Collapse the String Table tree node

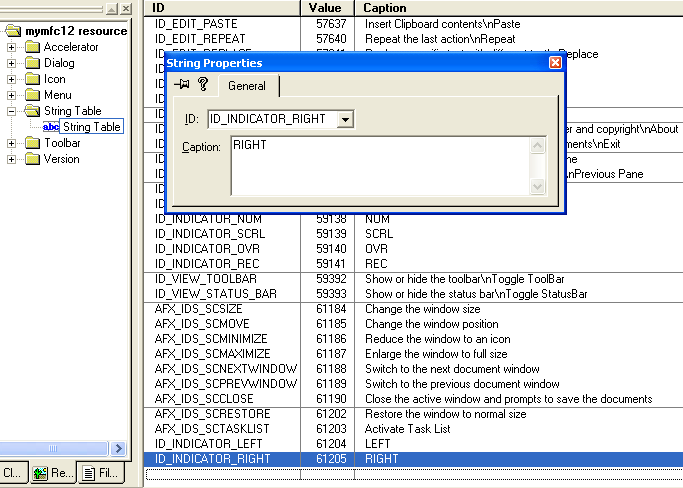point(13,111)
